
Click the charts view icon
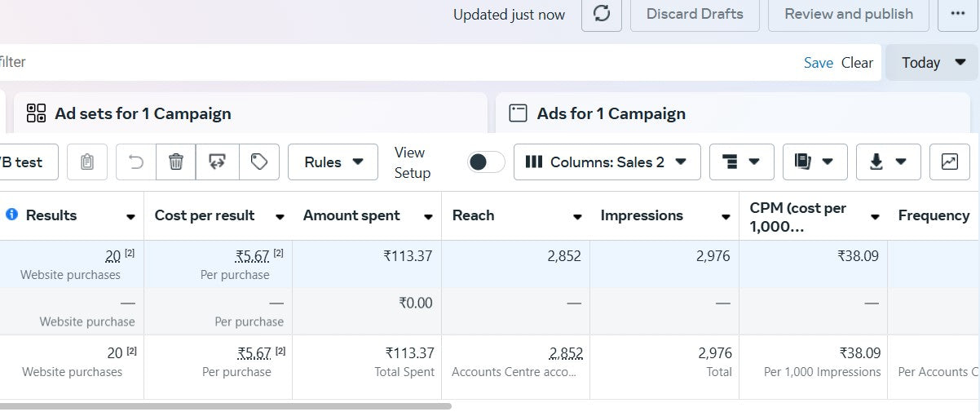950,162
